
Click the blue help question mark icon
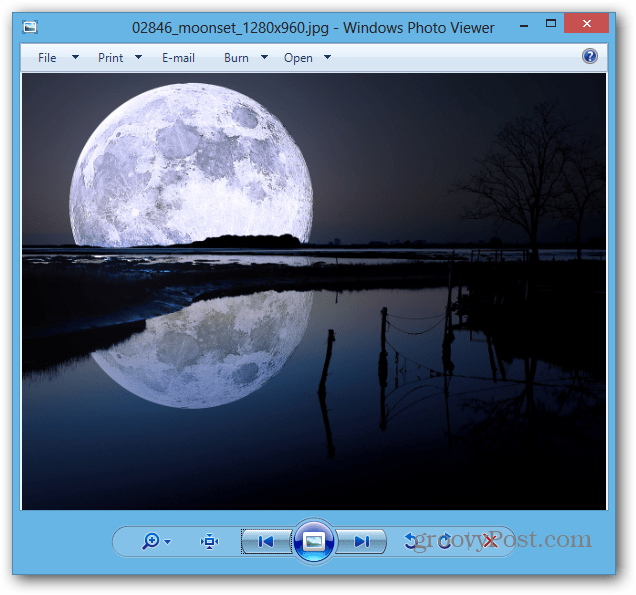(590, 56)
